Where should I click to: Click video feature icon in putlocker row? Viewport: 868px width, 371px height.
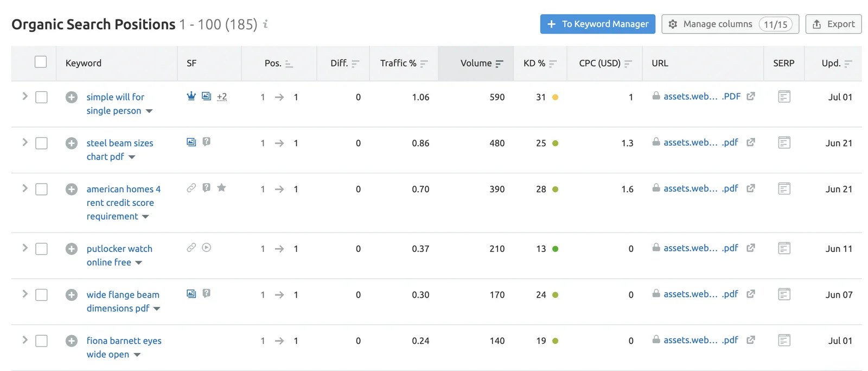point(206,248)
